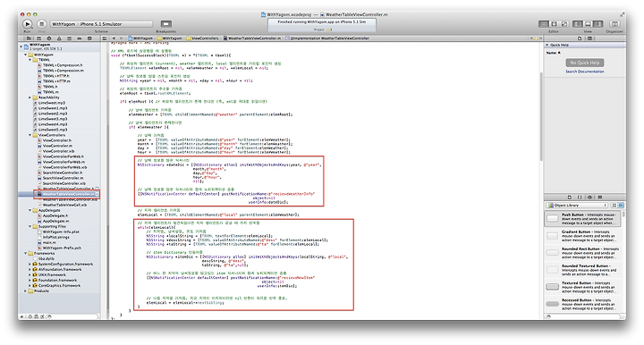Select ViewControllerForWeb.m file
644x345 pixels.
(61, 162)
